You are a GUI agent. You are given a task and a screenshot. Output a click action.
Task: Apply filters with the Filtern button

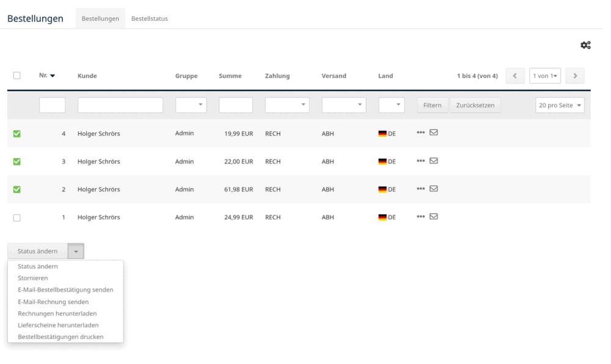pyautogui.click(x=432, y=105)
